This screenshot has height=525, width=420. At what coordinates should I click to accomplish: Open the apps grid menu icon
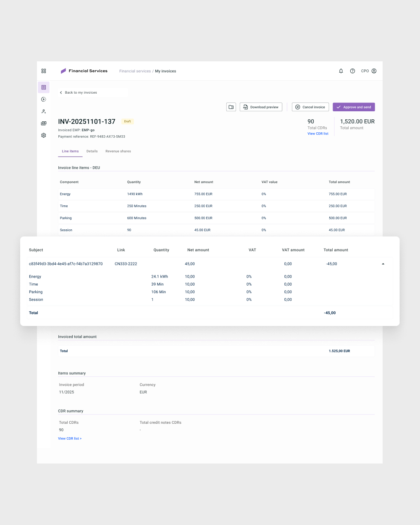click(x=44, y=71)
